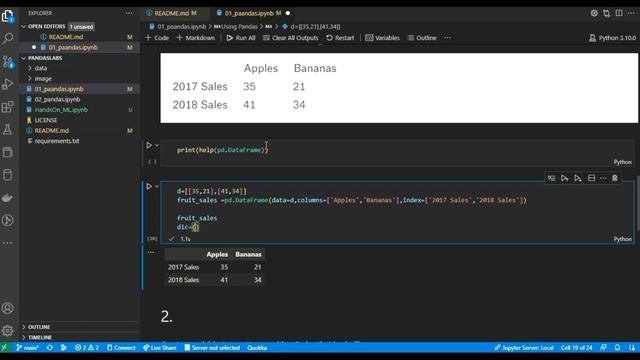The height and width of the screenshot is (360, 640).
Task: Click Jupyter Server: Local status item
Action: pos(524,348)
